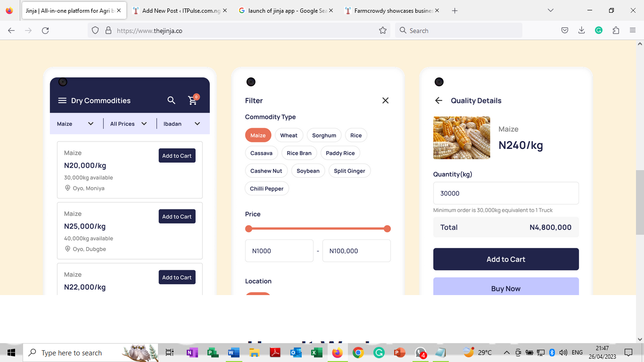644x362 pixels.
Task: Toggle the Split Ginger commodity filter
Action: [x=349, y=171]
